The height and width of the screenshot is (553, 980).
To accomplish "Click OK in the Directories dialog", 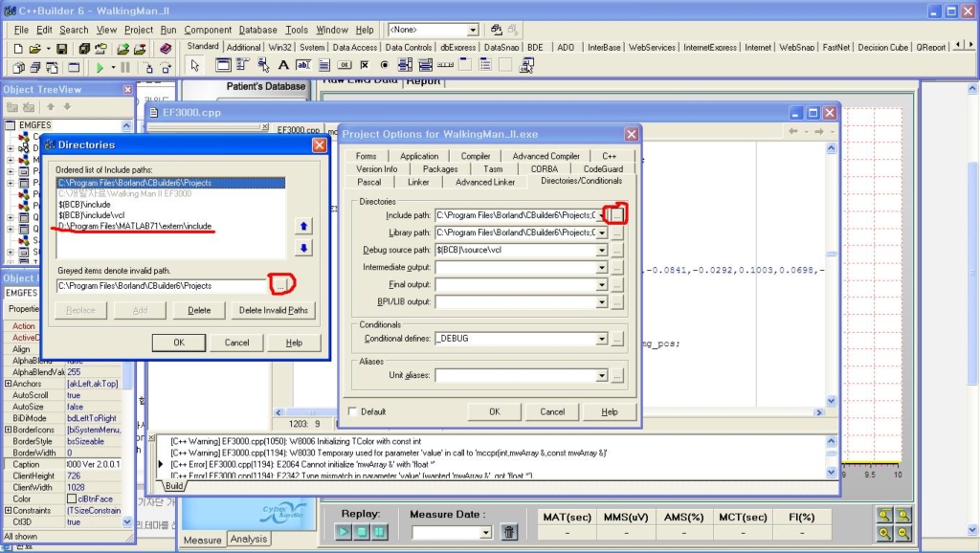I will coord(179,343).
